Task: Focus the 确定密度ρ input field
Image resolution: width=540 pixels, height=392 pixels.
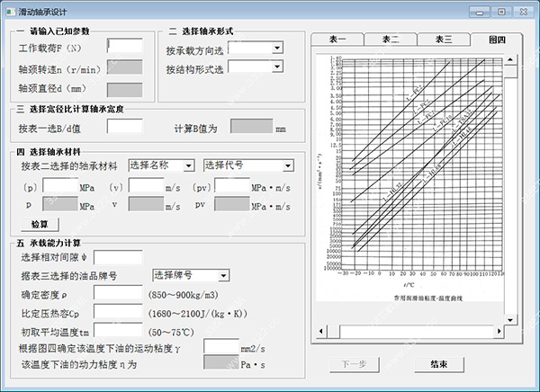Action: [118, 292]
